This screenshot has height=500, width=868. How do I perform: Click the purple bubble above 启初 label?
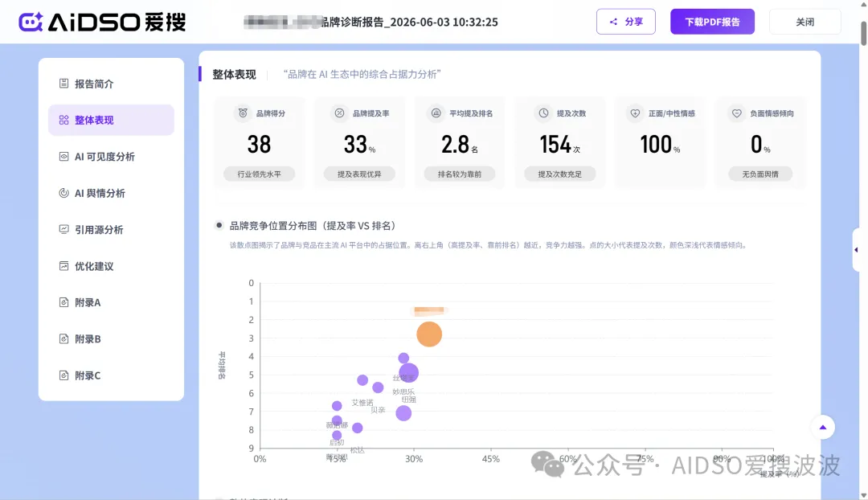pyautogui.click(x=337, y=435)
